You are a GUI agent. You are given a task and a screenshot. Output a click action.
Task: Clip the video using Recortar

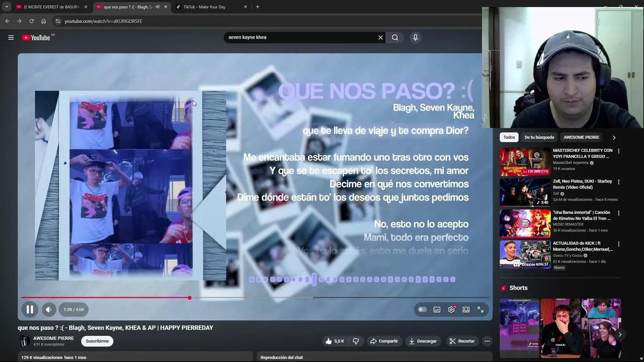click(462, 341)
